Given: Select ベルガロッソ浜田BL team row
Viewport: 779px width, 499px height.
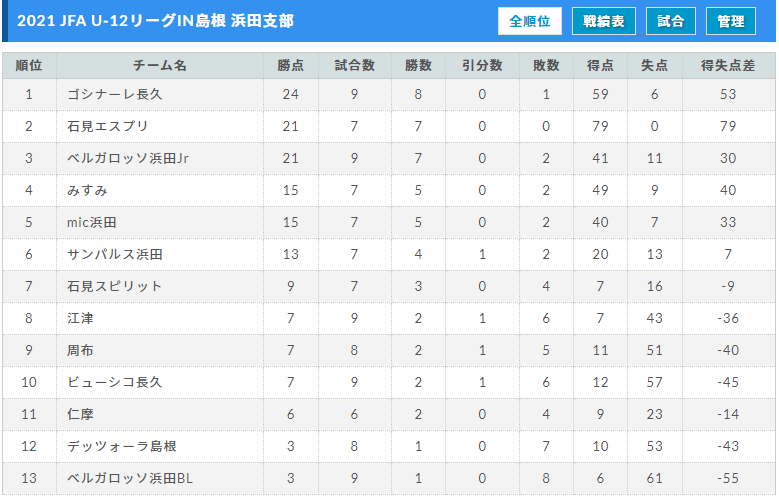Looking at the screenshot, I should point(389,478).
